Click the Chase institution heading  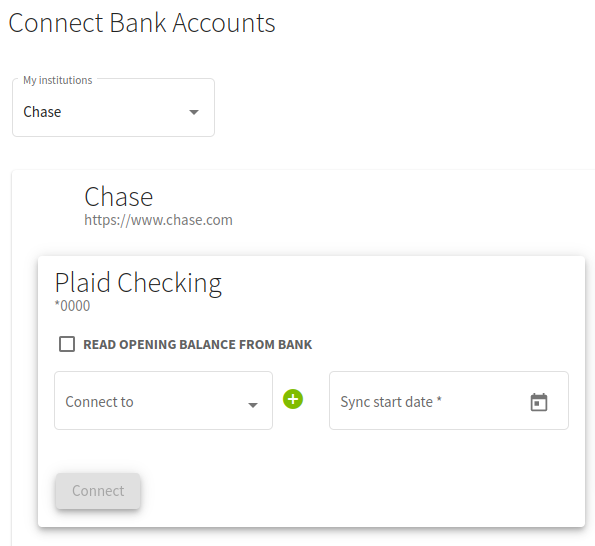point(118,197)
